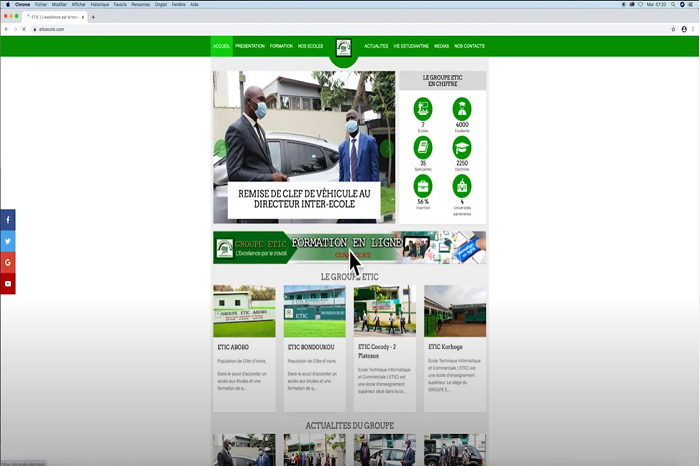This screenshot has width=700, height=466.
Task: Open the ETIC Cocody - 2 Plateaux link
Action: pyautogui.click(x=377, y=351)
